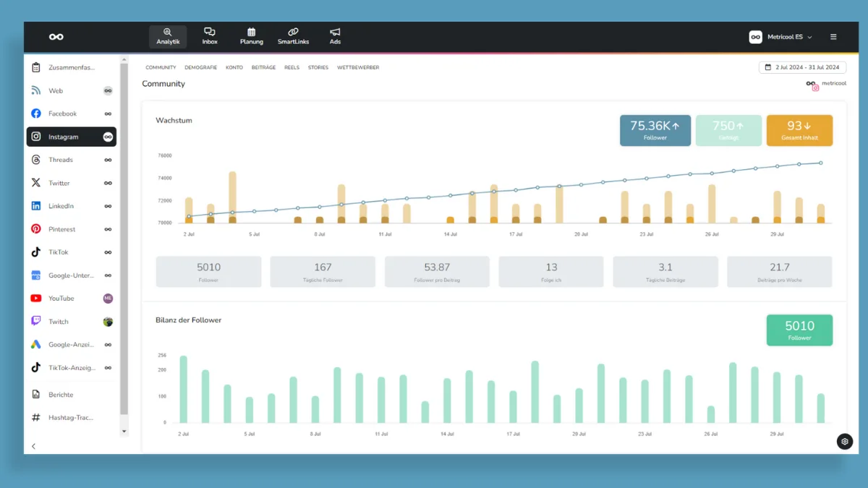Switch to the Konto tab
Screen dimensions: 868x488
tap(234, 67)
